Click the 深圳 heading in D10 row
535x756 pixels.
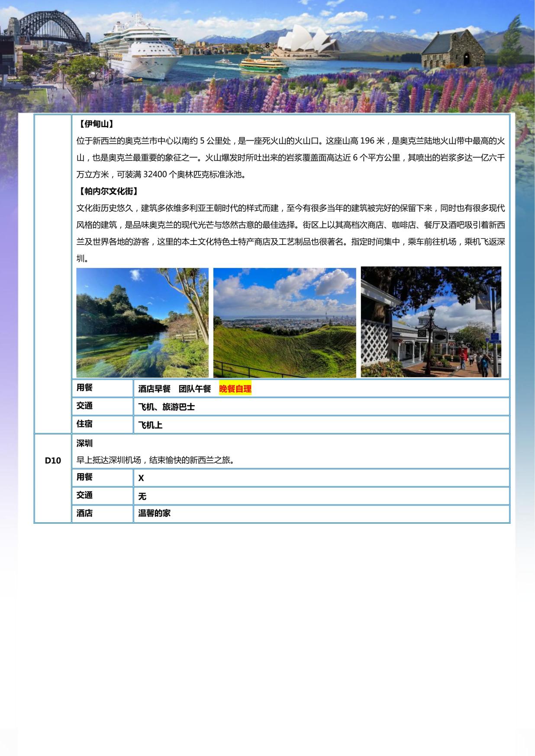tap(84, 444)
